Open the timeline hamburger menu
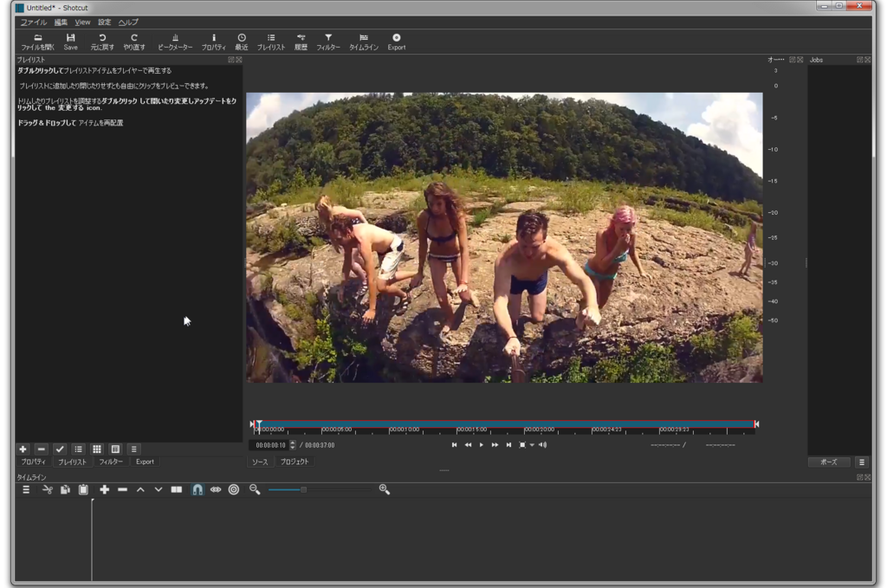 click(x=26, y=489)
